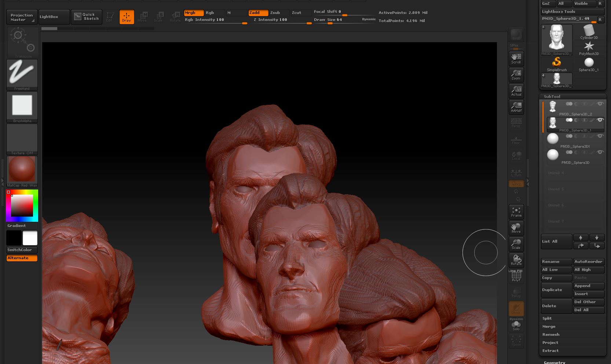Enable Zcut mode
Image resolution: width=611 pixels, height=364 pixels.
pos(301,13)
